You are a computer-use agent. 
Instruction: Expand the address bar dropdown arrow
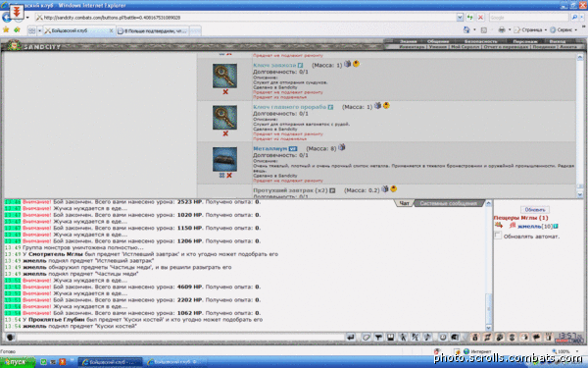coord(460,18)
